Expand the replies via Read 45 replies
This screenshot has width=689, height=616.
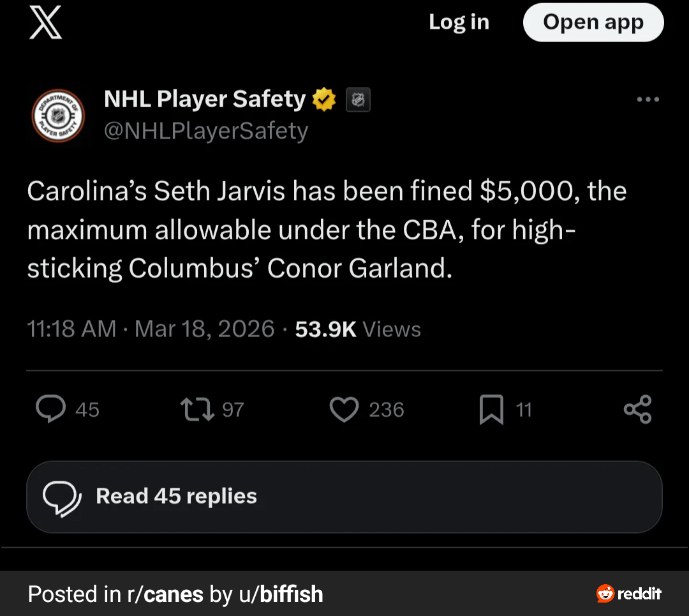344,497
